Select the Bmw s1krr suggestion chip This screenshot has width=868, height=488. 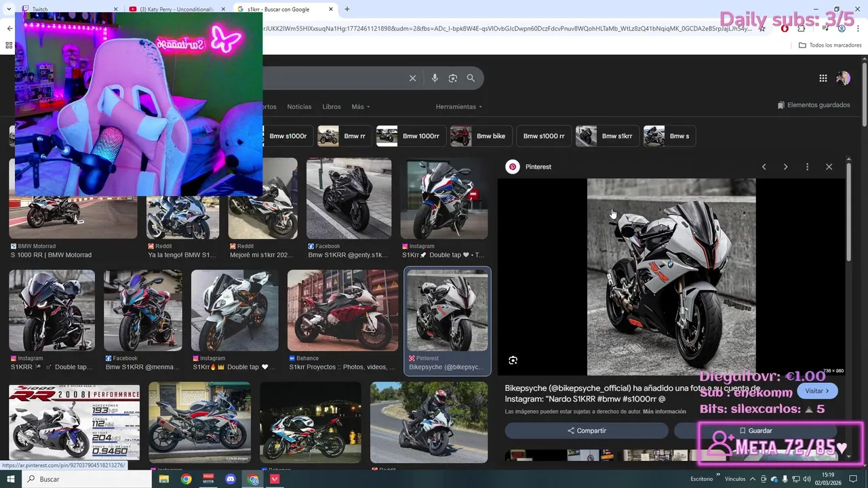[607, 136]
